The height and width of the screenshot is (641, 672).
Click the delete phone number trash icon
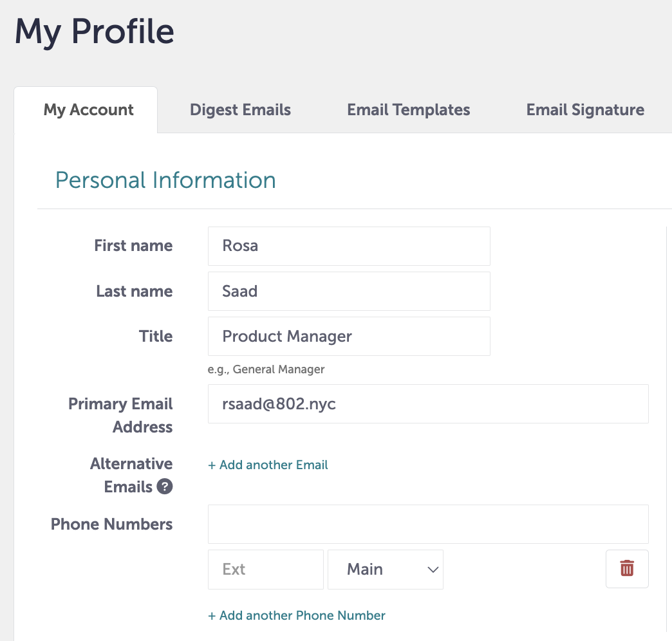pyautogui.click(x=626, y=568)
